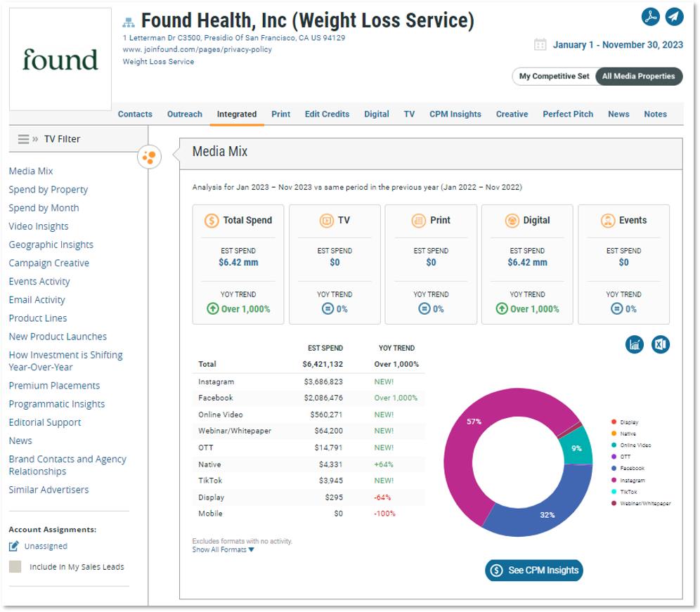Switch to All Media Properties
This screenshot has width=700, height=612.
(638, 77)
